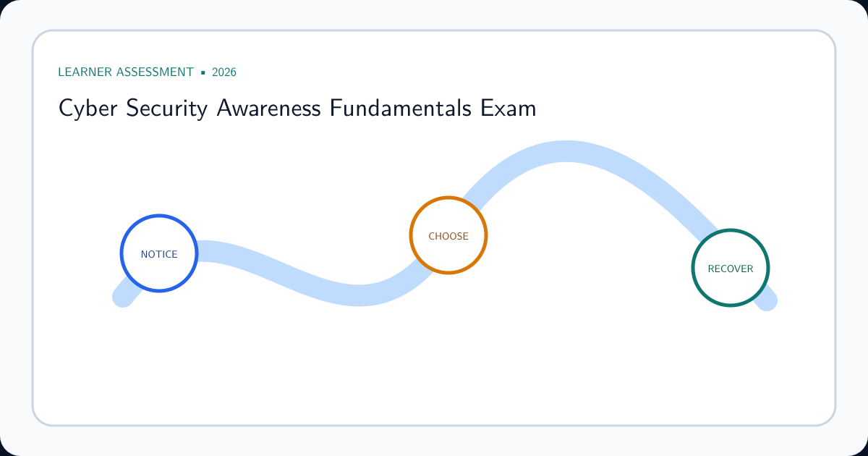
Task: Click the word ASSESSMENT in the header
Action: (x=153, y=72)
